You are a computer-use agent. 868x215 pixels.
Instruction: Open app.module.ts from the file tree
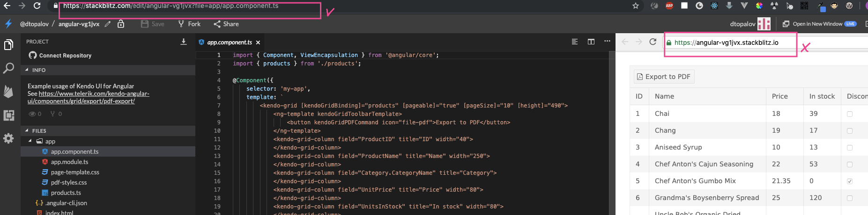[x=69, y=162]
